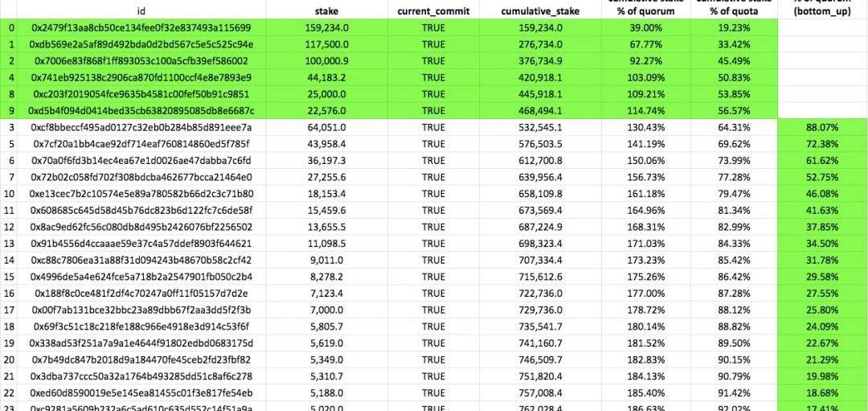Click the green 109.21% quorum cell
The height and width of the screenshot is (411, 868).
pyautogui.click(x=645, y=94)
